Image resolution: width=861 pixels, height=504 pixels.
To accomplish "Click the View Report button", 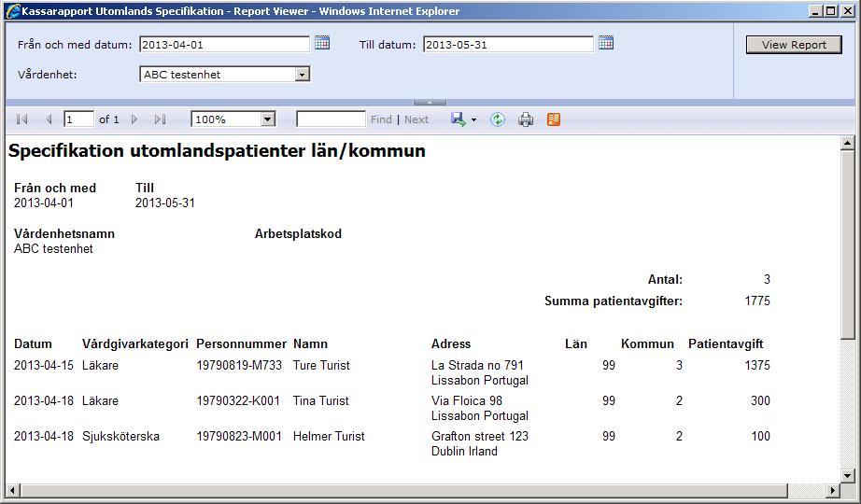I will [x=794, y=45].
